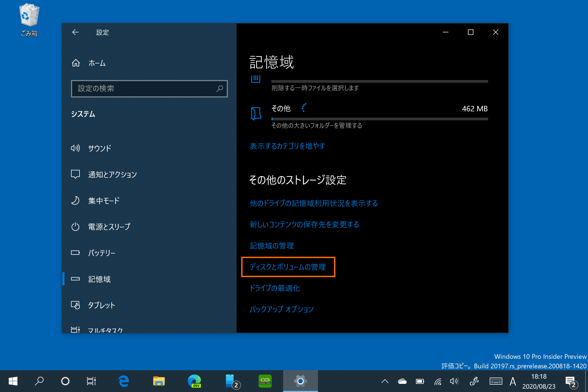This screenshot has height=392, width=588.
Task: Open Task View on the taskbar
Action: pos(91,381)
